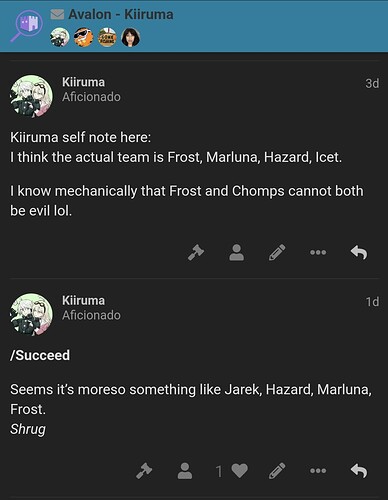Open Kiiruma username on first post
Screen dimensions: 388x500
pyautogui.click(x=83, y=82)
